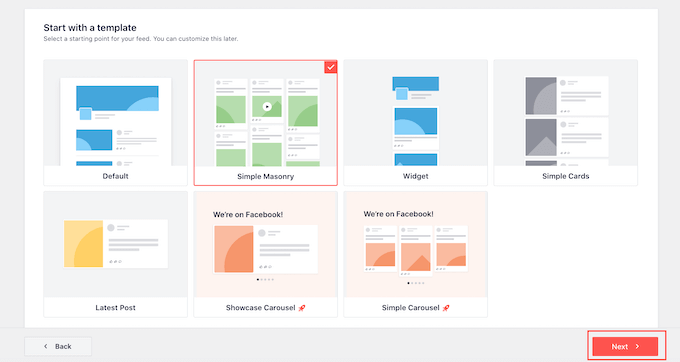680x362 pixels.
Task: Click the Next button
Action: tap(625, 346)
